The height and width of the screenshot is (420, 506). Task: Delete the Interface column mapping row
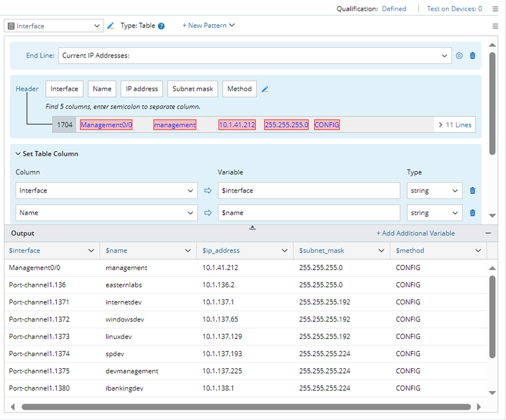pos(472,191)
